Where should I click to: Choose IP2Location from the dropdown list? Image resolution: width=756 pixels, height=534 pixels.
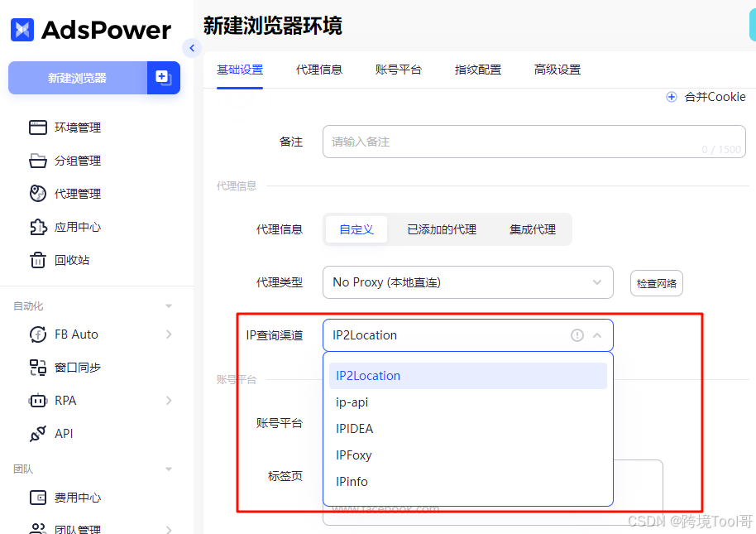tap(467, 376)
